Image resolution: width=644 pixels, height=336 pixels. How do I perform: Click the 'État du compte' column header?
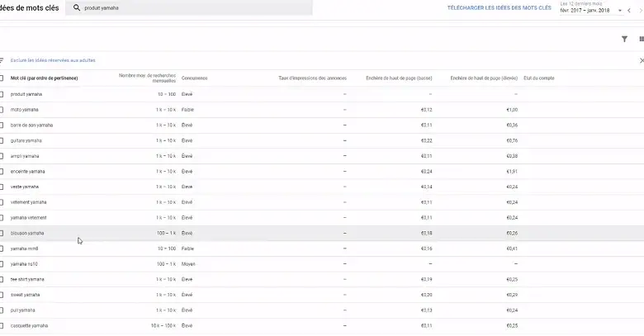pyautogui.click(x=539, y=78)
